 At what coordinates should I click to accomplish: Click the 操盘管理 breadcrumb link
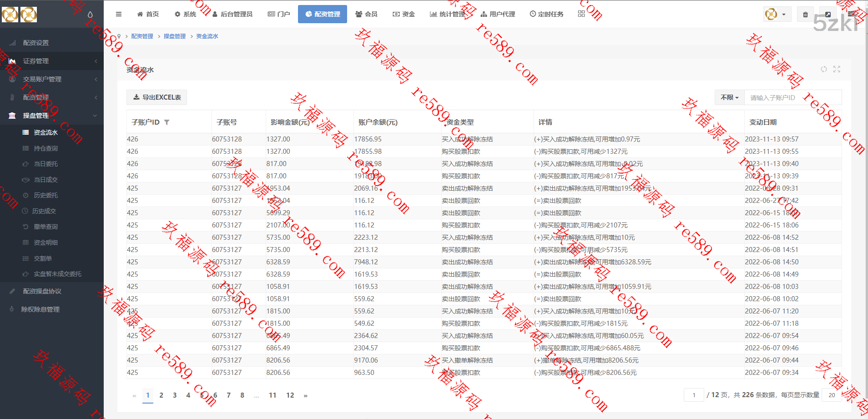click(x=174, y=36)
